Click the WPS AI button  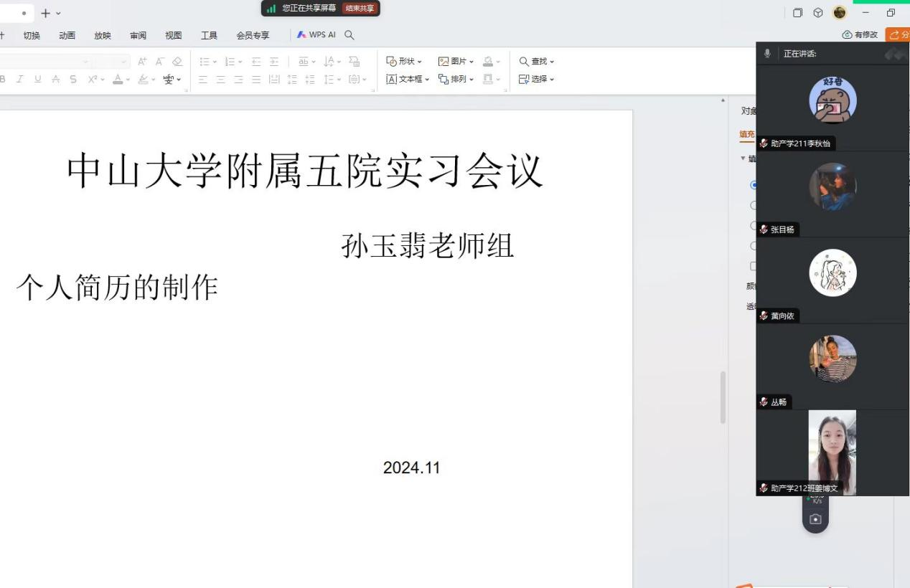[x=316, y=35]
